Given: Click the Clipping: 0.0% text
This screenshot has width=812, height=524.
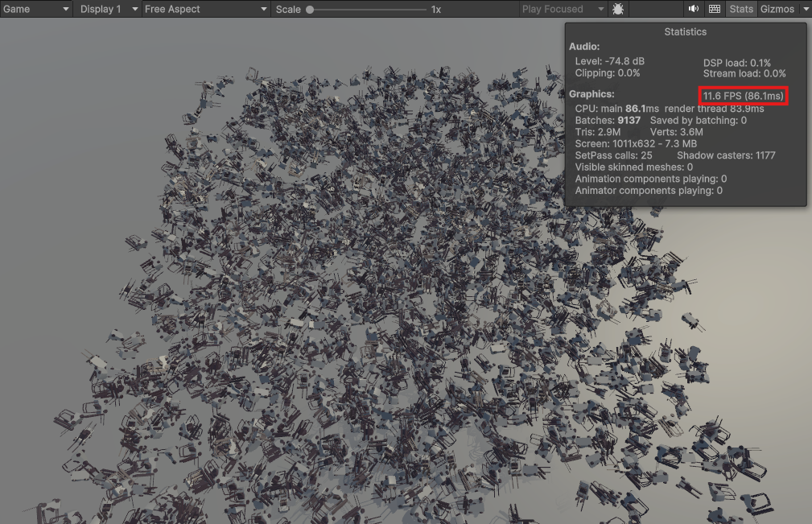Looking at the screenshot, I should coord(608,73).
